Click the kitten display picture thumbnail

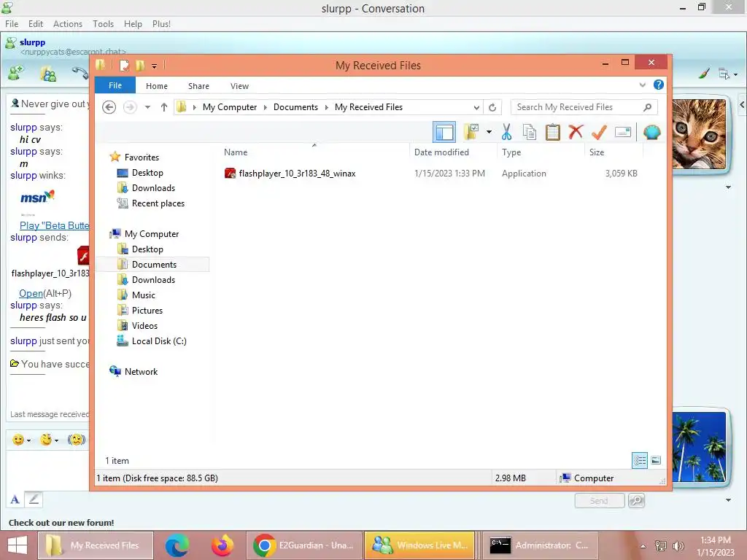[x=699, y=135]
